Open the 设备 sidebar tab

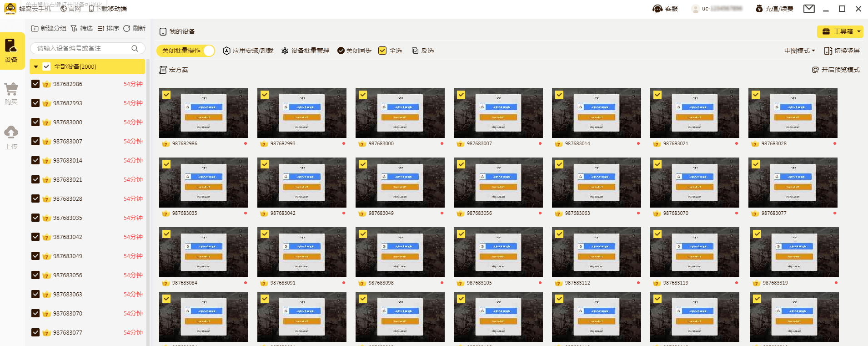click(x=11, y=51)
